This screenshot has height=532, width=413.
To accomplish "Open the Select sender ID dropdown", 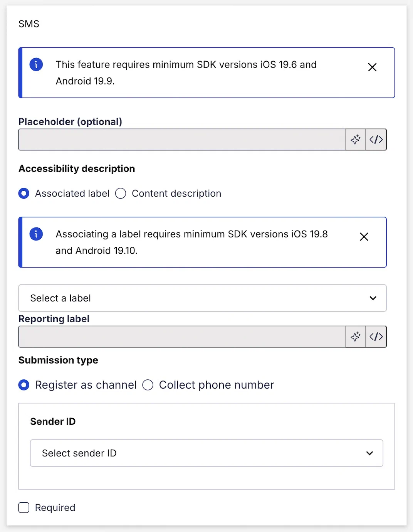I will pos(193,453).
